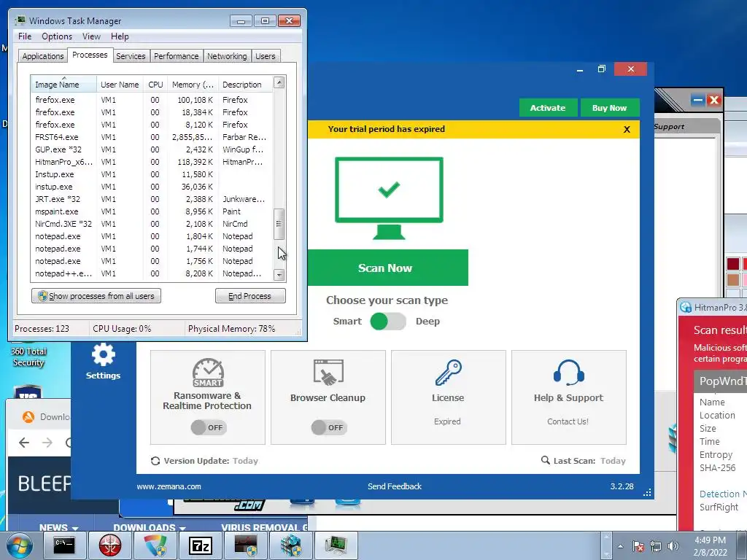
Task: Click the Last Scan magnifier icon
Action: tap(546, 461)
